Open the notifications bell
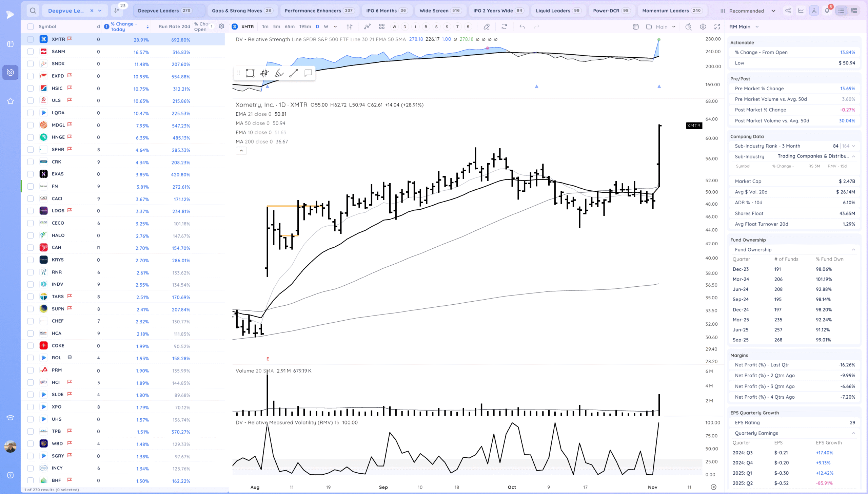This screenshot has height=494, width=868. [827, 11]
